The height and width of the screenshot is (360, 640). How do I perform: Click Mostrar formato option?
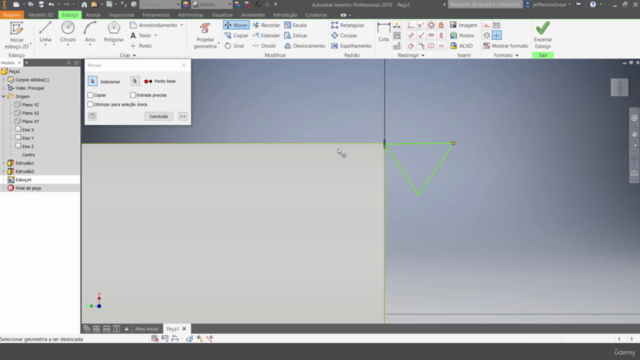pos(505,46)
